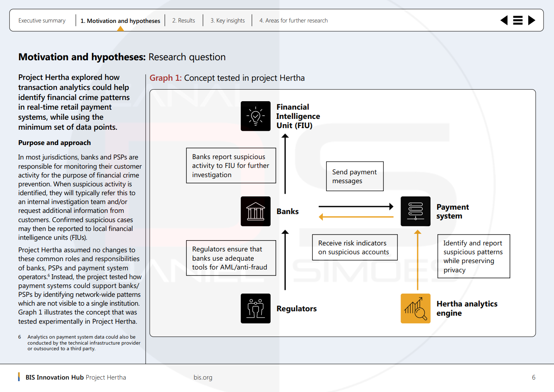The width and height of the screenshot is (554, 392).
Task: Click 'Receive risk indicators on suspicious accounts' box
Action: [x=355, y=247]
